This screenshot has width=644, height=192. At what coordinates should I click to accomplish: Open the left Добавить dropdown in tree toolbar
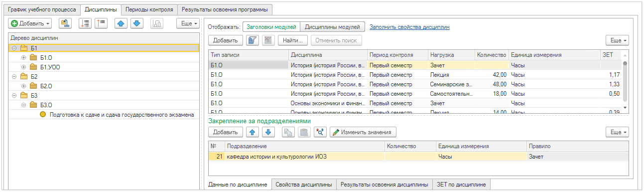click(31, 23)
